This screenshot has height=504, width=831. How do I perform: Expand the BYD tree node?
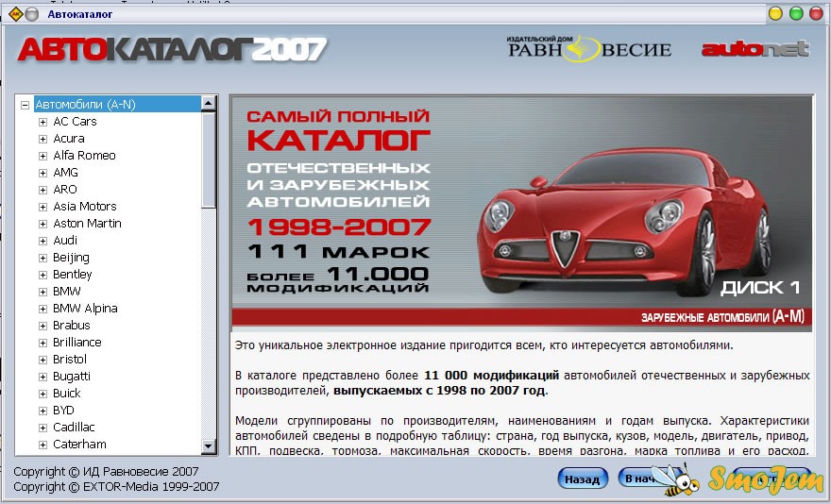[x=42, y=411]
